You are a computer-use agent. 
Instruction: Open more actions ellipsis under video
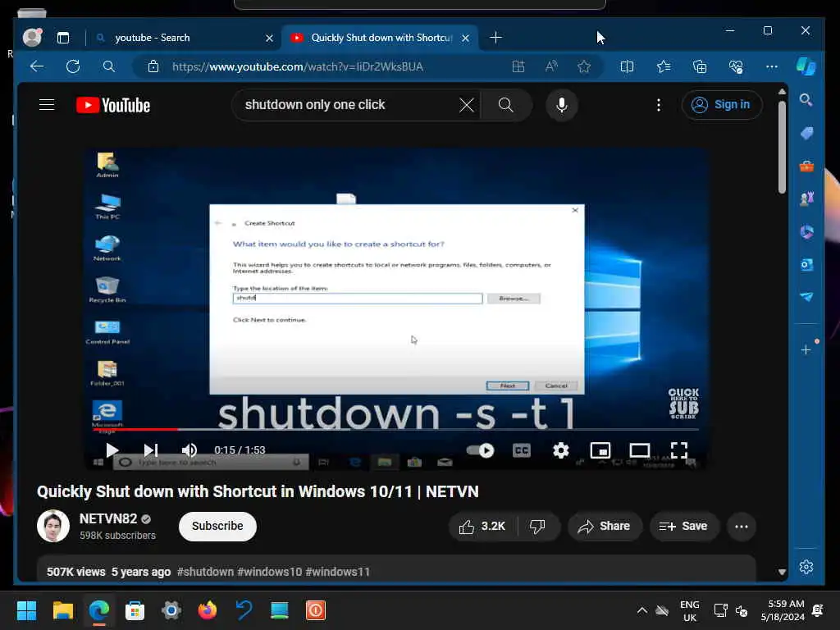point(742,527)
